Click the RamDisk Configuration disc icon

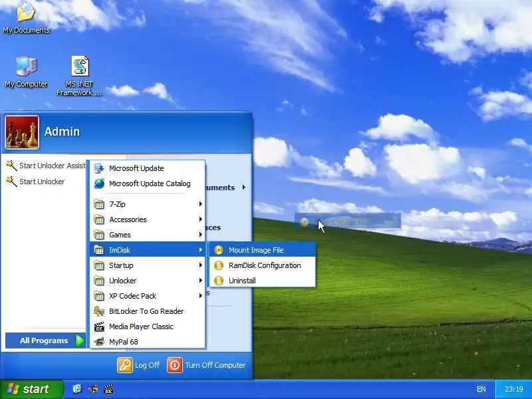[x=219, y=265]
